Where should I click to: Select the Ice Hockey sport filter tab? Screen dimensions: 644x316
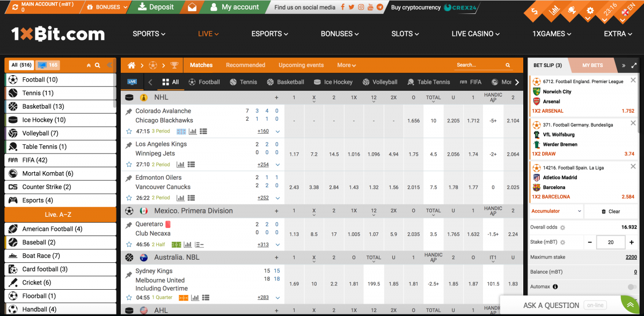[333, 82]
